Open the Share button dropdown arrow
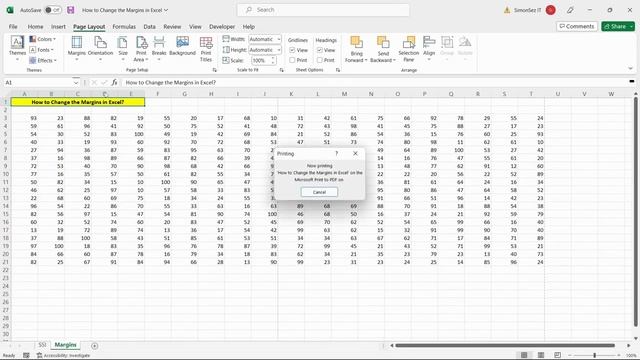This screenshot has width=640, height=360. (x=631, y=26)
